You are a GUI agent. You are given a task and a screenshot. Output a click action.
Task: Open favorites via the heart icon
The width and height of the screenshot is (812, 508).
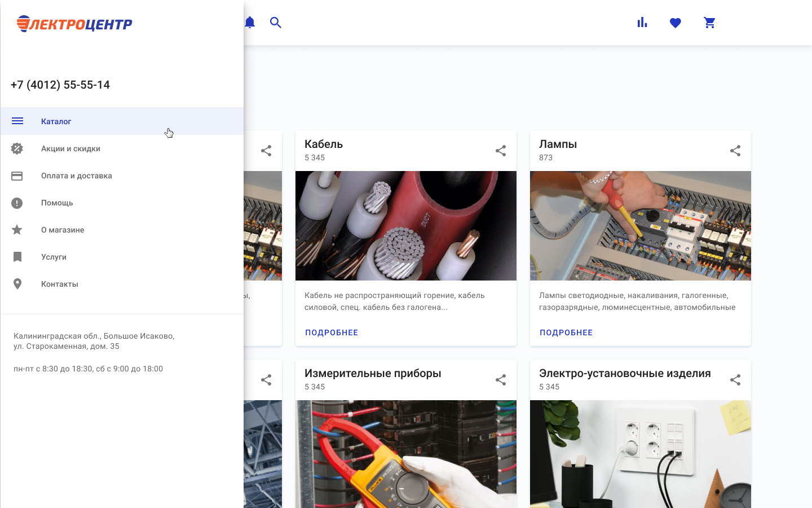(676, 23)
